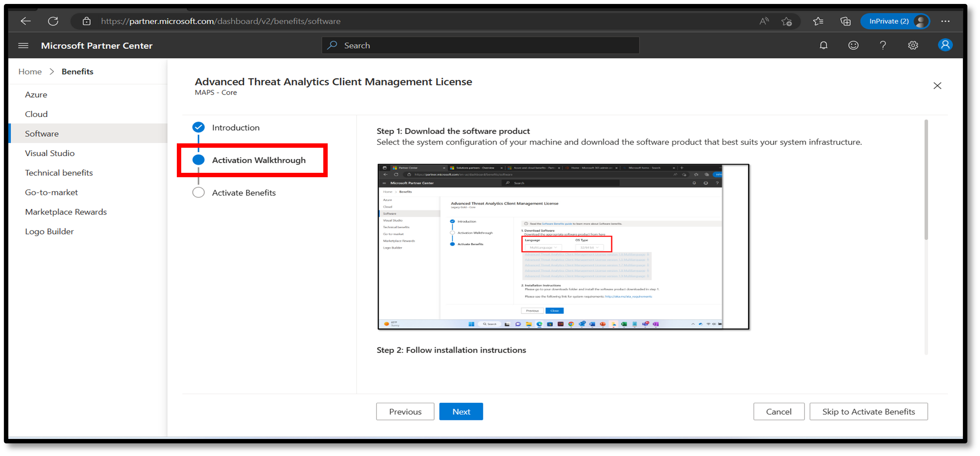Open the hamburger navigation menu
Image resolution: width=980 pixels, height=456 pixels.
[x=23, y=46]
